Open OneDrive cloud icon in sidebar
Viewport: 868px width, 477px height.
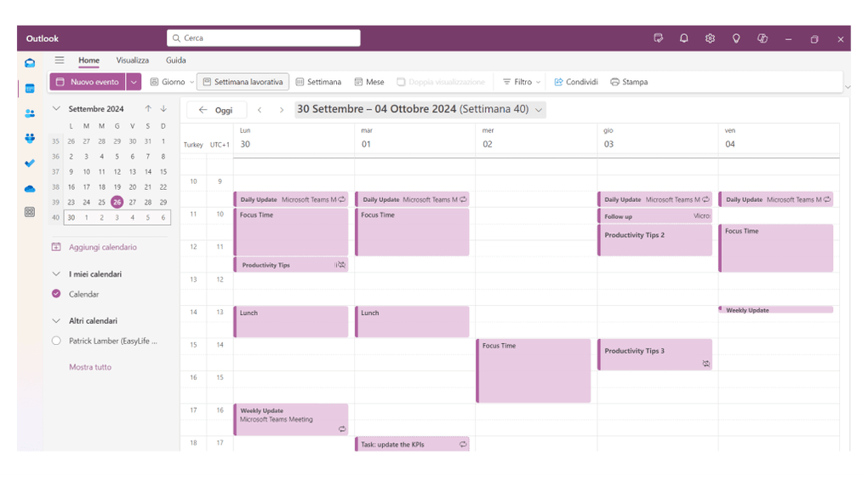tap(30, 187)
